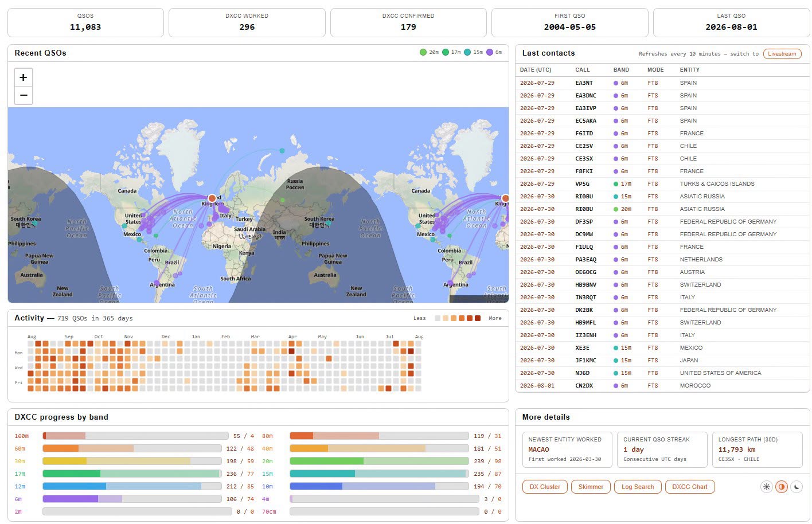Select callsign CN2DX row
Viewport: 812px width, 524px height.
(662, 386)
